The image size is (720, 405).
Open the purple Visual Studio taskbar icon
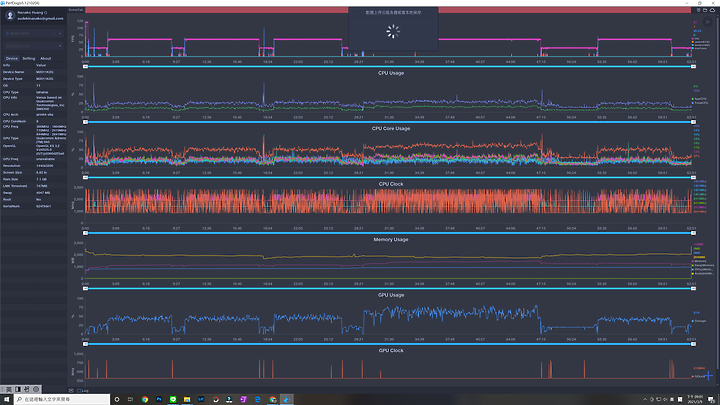(x=243, y=399)
